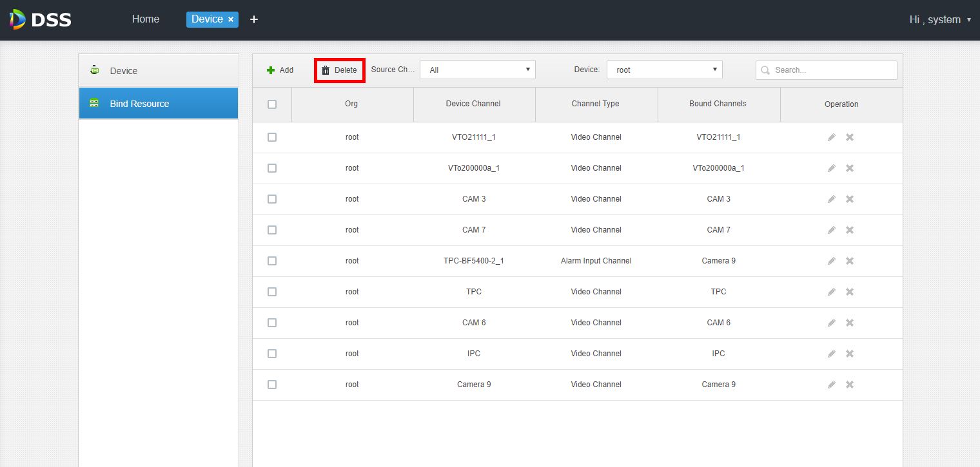Edit the CAM 7 row binding
Screen dimensions: 980x467
(x=832, y=230)
